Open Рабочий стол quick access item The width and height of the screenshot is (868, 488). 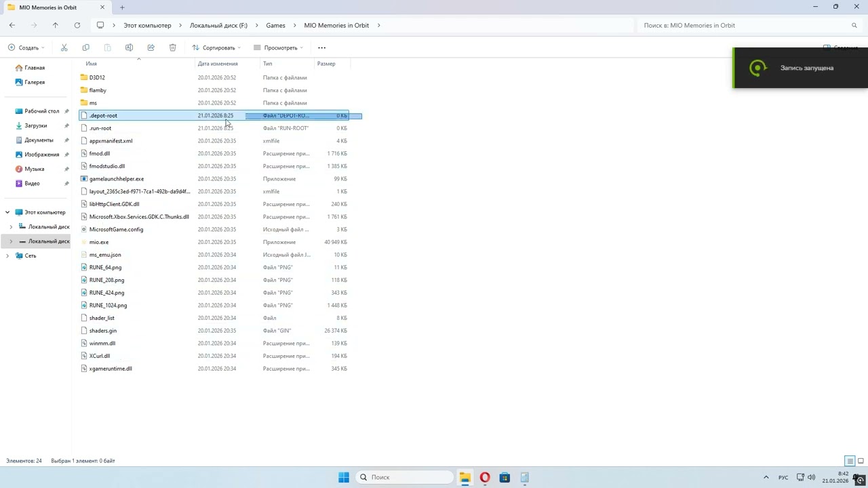click(41, 111)
